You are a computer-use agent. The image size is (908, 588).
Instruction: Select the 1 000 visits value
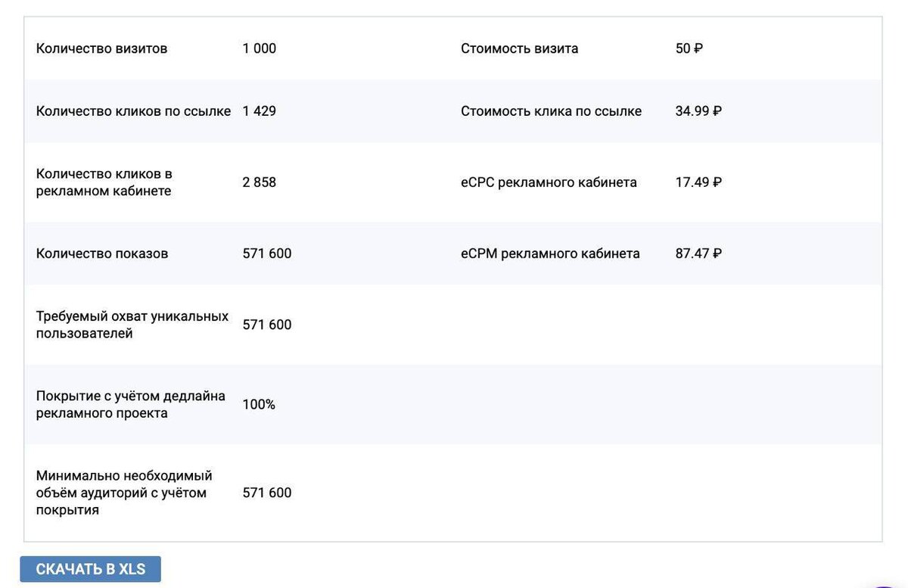(260, 48)
